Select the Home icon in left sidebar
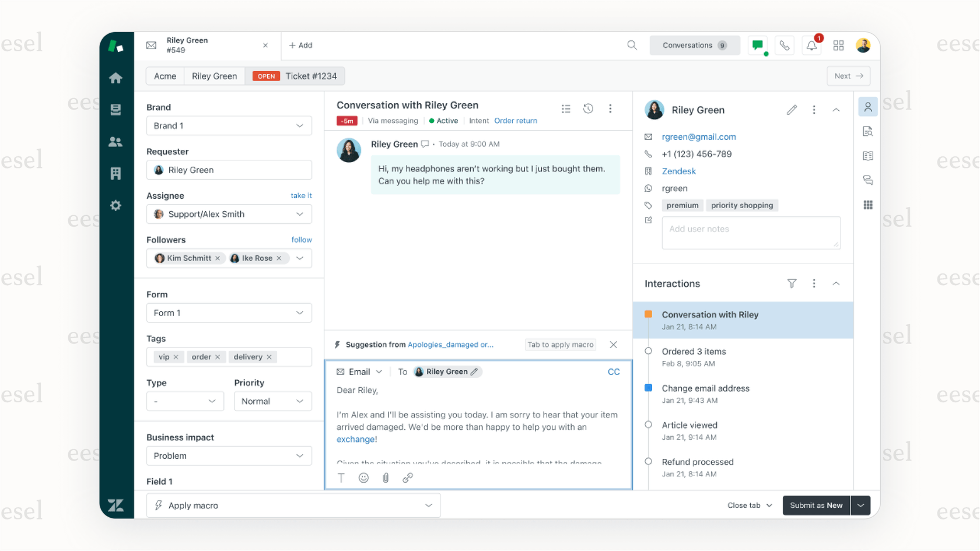980x551 pixels. coord(116,78)
